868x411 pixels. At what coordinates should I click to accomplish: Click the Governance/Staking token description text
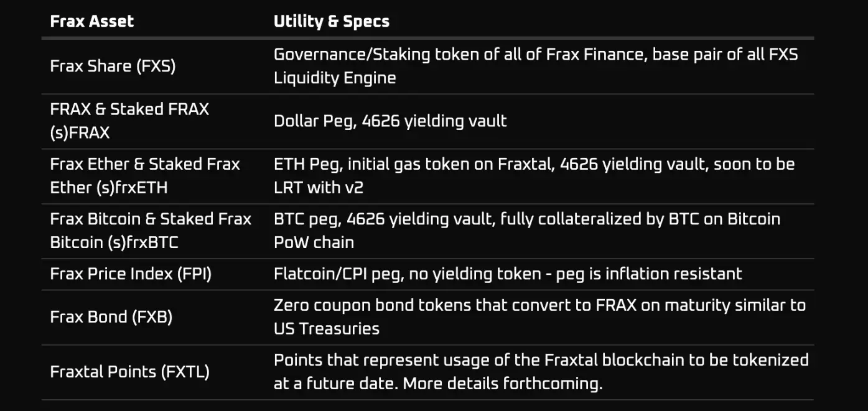(x=535, y=55)
